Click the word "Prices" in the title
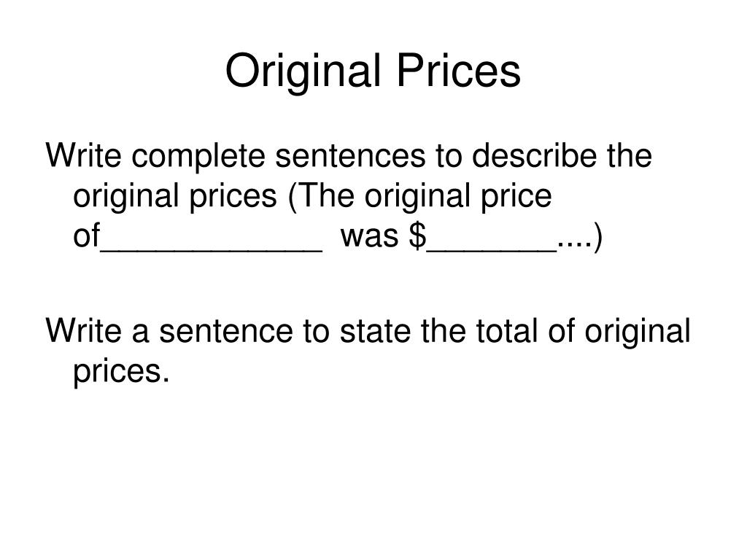 coord(459,70)
